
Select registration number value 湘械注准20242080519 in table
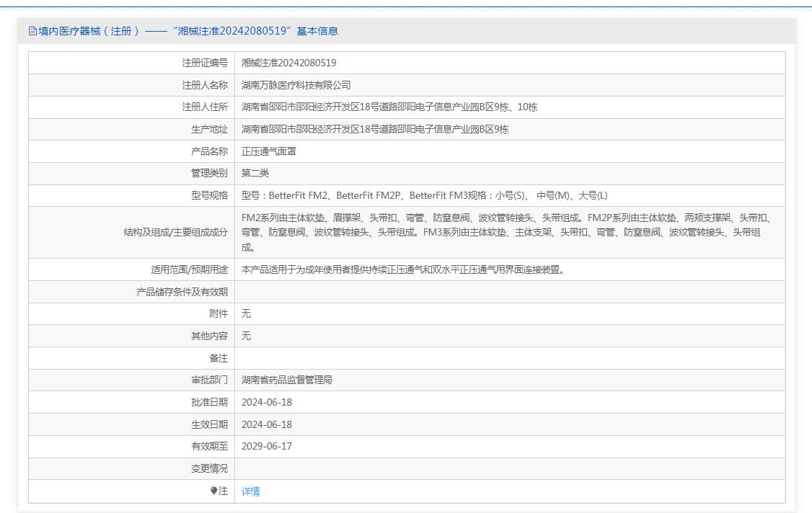pos(288,63)
